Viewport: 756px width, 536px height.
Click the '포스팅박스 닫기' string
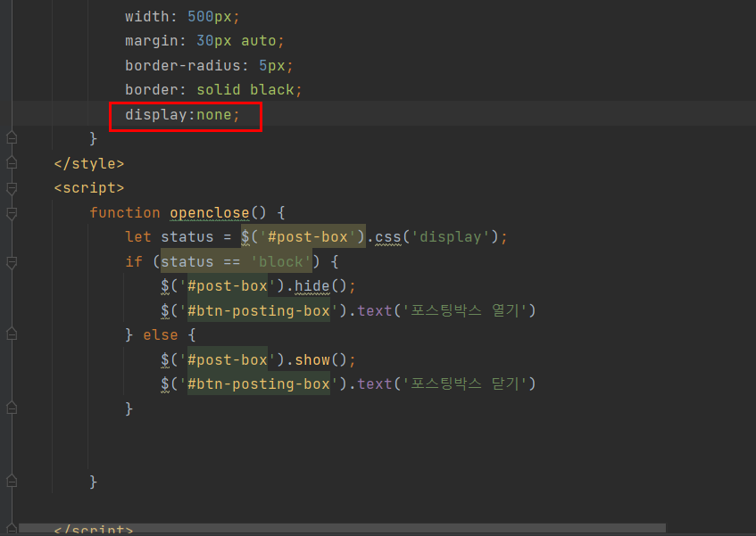[x=465, y=383]
